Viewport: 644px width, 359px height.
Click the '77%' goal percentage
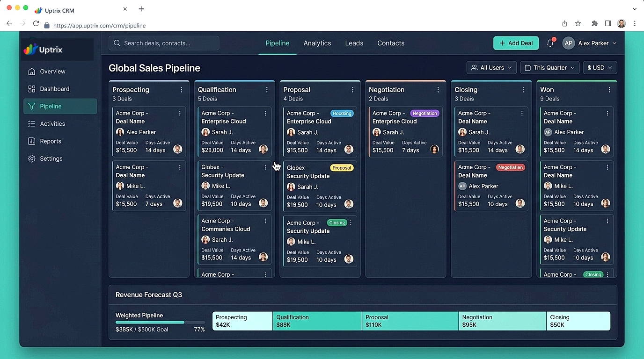(199, 330)
